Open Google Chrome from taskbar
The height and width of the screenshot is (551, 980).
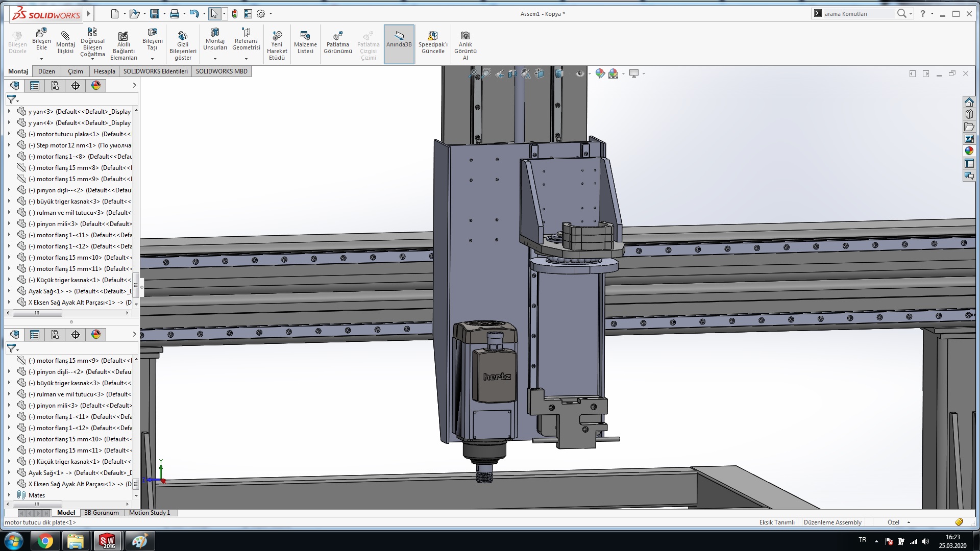(45, 541)
